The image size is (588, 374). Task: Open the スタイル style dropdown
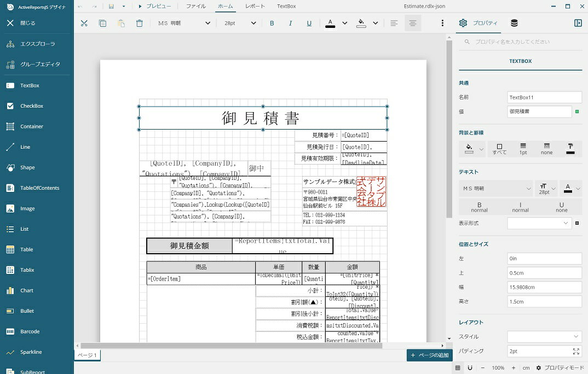[x=544, y=337]
